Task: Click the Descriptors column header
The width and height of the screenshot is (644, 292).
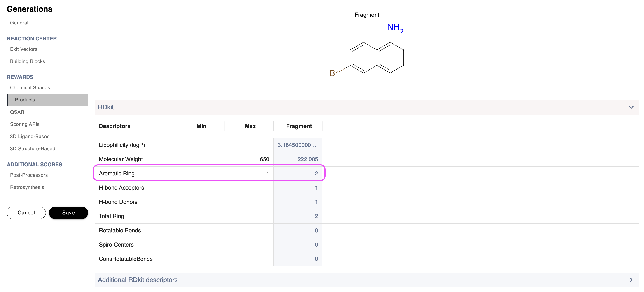Action: point(115,126)
